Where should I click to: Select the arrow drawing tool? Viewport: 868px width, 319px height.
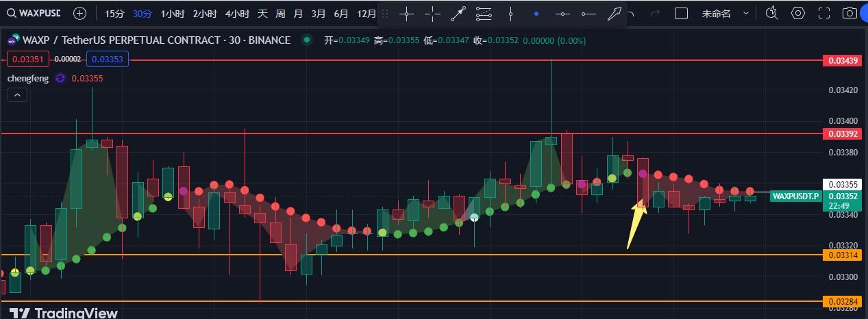point(614,14)
